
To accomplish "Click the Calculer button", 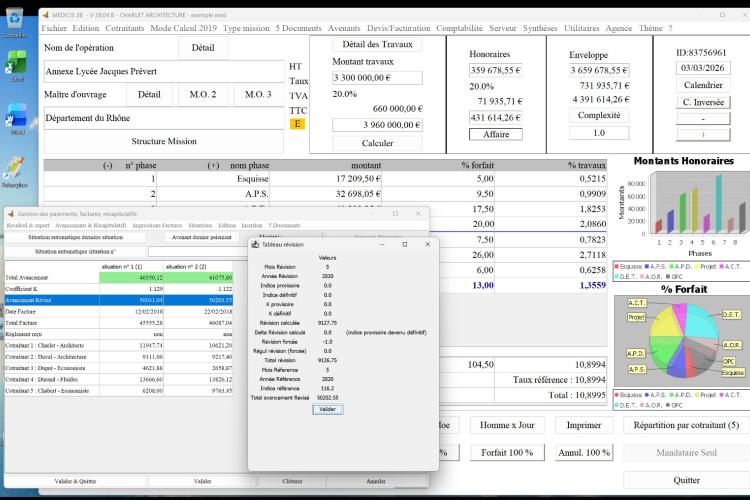I will (377, 143).
